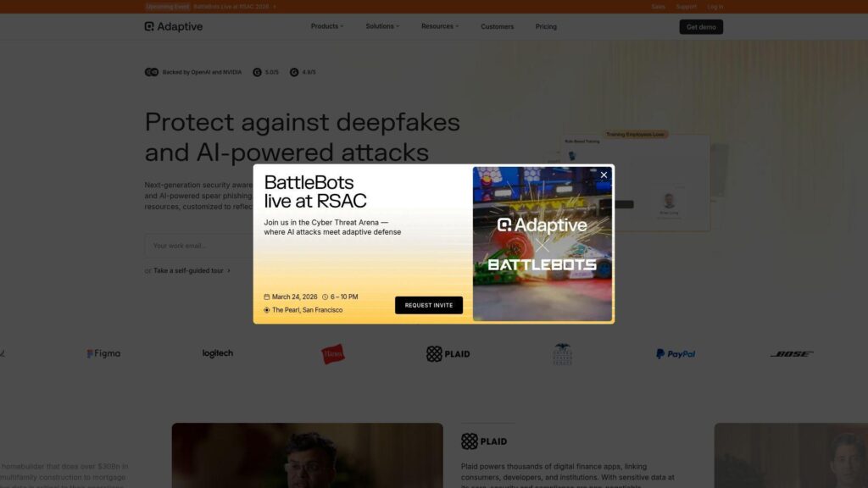Screen dimensions: 868x488
Task: Click the Adaptive logo in the navigation bar
Action: click(175, 26)
